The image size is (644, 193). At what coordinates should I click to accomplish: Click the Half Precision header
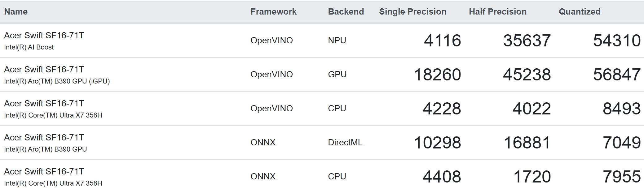click(x=497, y=12)
